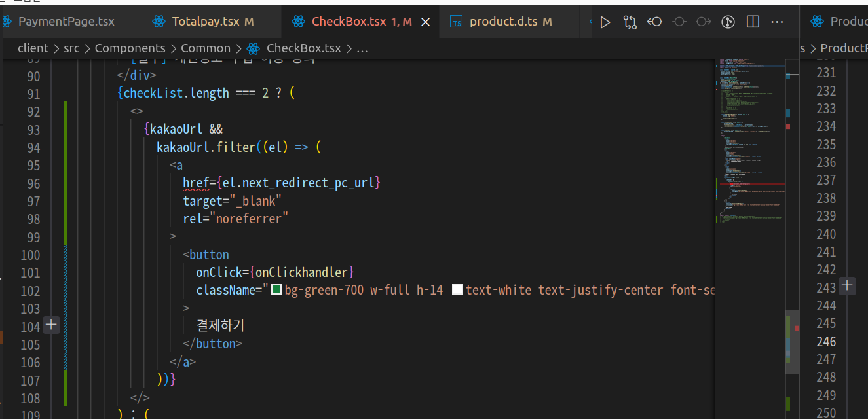The image size is (868, 419).
Task: Click the underlined href attribute
Action: pyautogui.click(x=196, y=183)
